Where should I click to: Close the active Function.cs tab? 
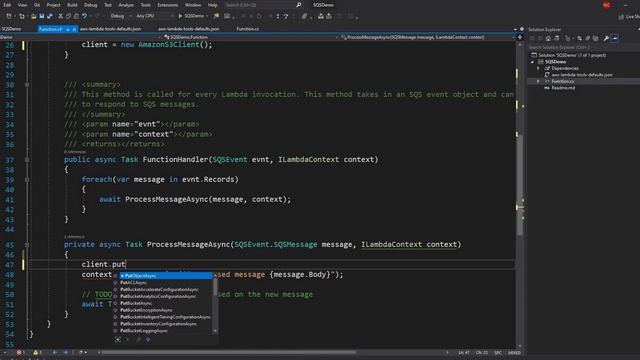pos(74,29)
